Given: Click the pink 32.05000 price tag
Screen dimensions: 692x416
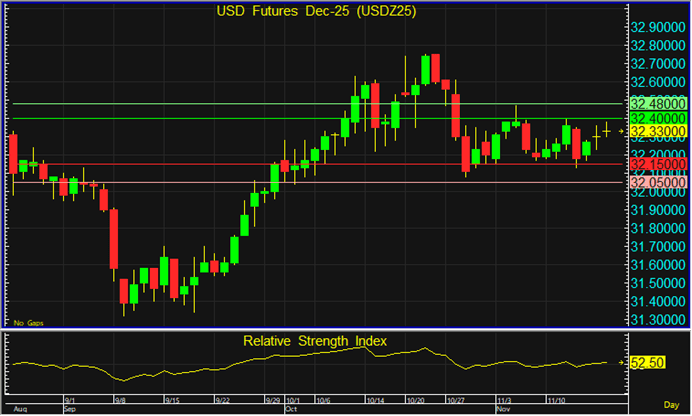Looking at the screenshot, I should (x=657, y=182).
